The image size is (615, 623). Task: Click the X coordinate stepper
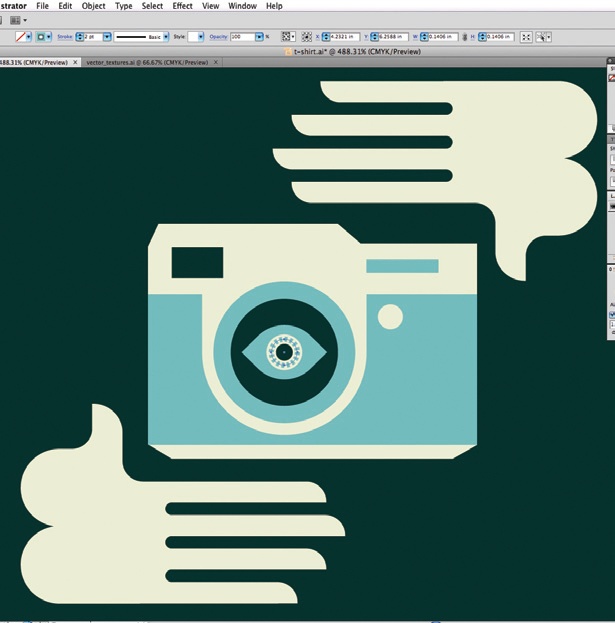pyautogui.click(x=326, y=37)
